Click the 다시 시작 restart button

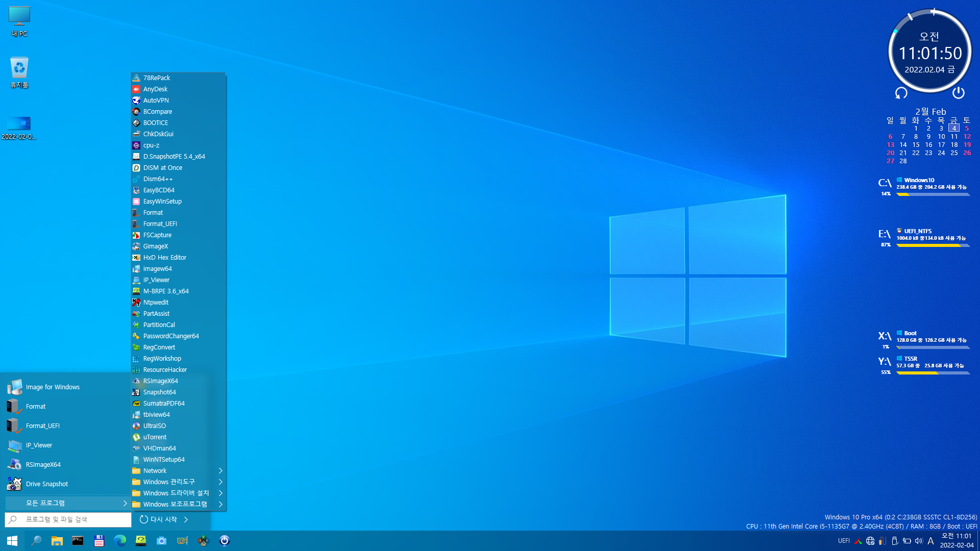158,519
